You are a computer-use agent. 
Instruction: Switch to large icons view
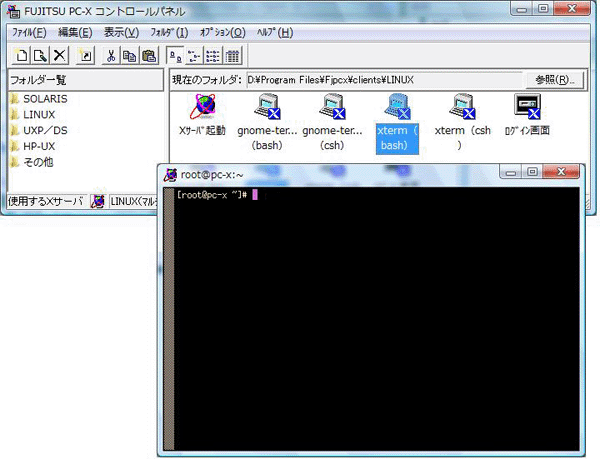[175, 56]
